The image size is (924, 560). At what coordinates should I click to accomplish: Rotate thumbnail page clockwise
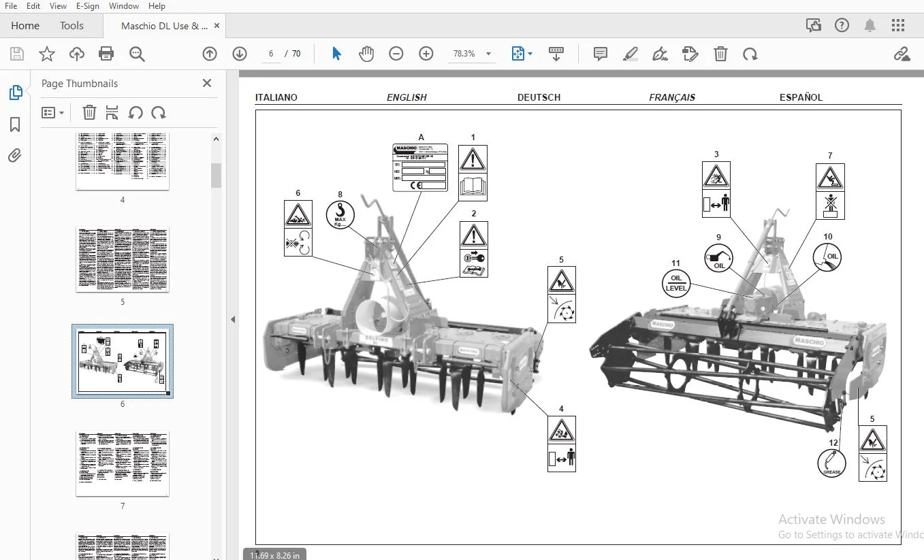[x=159, y=112]
